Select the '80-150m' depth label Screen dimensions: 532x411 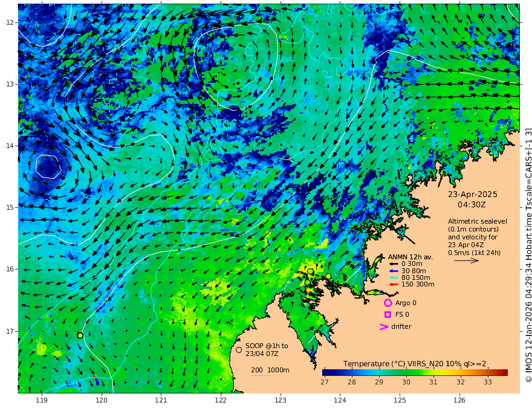point(416,278)
